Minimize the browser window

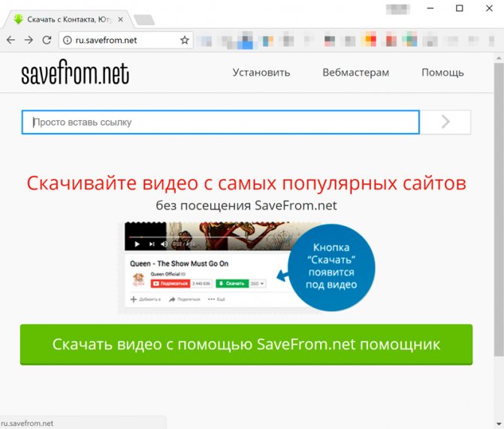[x=430, y=8]
